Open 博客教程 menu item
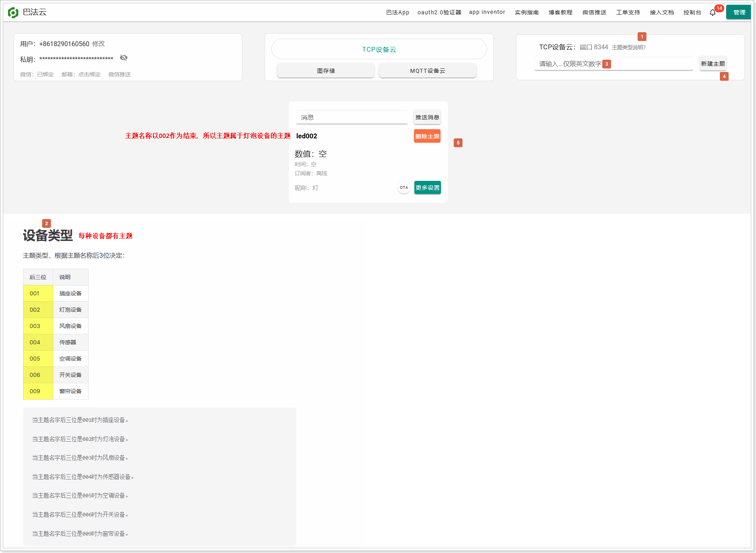 (561, 12)
